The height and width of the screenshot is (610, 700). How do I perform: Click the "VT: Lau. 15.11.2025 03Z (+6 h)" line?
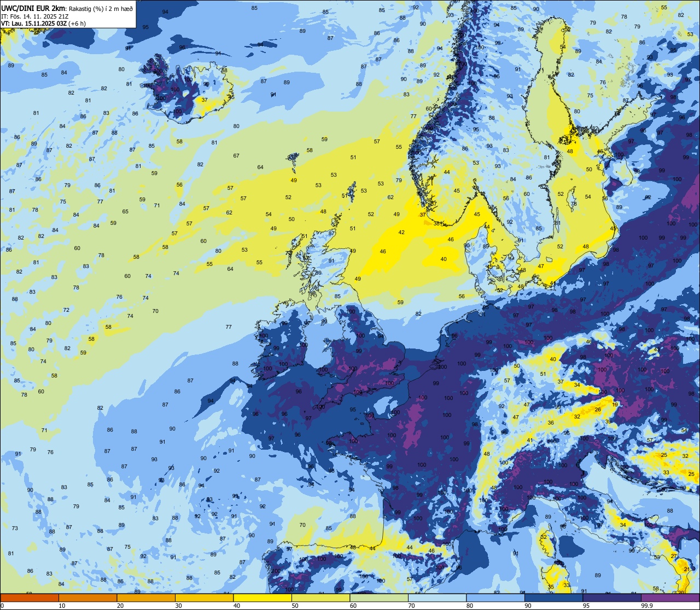point(43,23)
